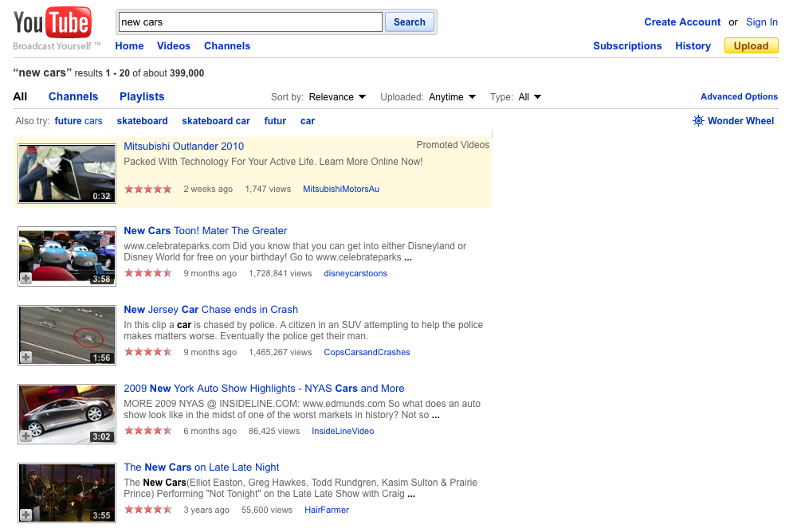Click the '2 weeks ago' upload date
The height and width of the screenshot is (532, 793).
208,189
